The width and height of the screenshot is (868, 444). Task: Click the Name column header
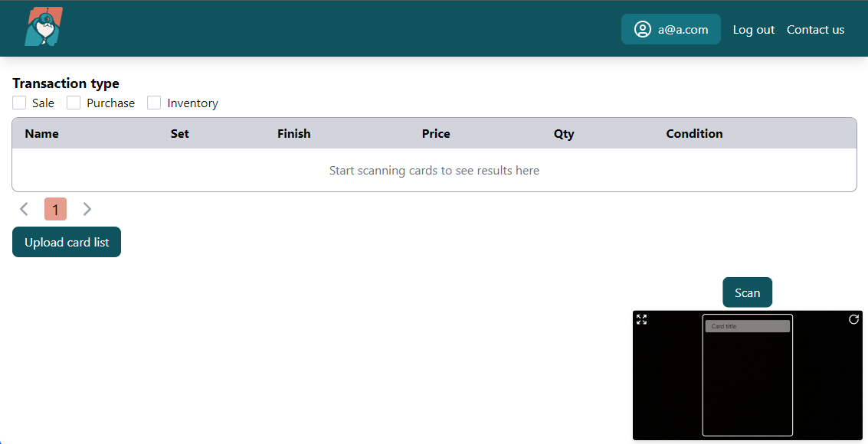point(41,133)
